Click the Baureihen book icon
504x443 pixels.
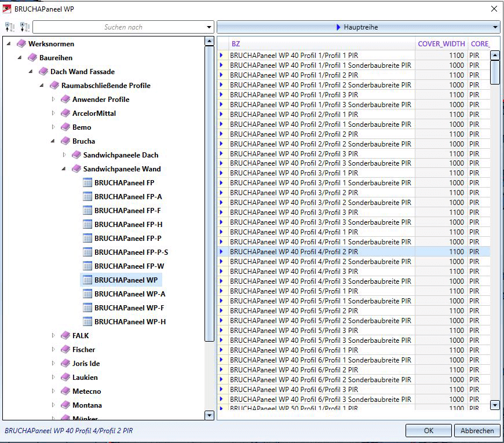(x=32, y=57)
